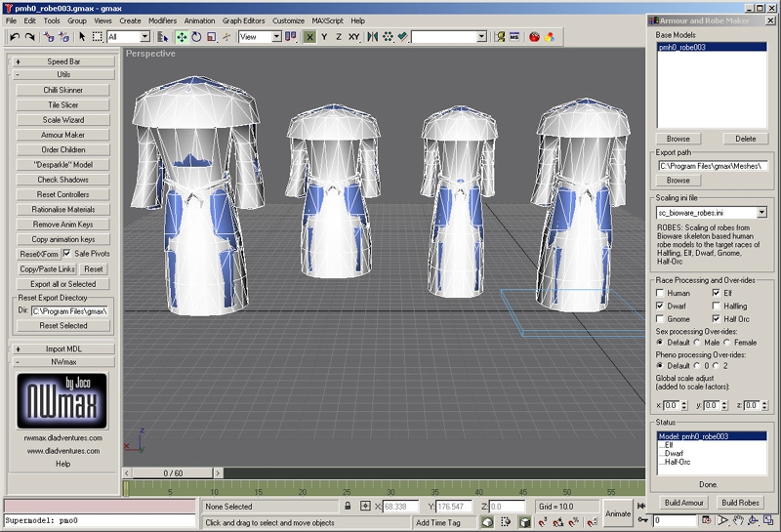Collapse the Utils rollout
Image resolution: width=781 pixels, height=532 pixels.
[x=63, y=74]
